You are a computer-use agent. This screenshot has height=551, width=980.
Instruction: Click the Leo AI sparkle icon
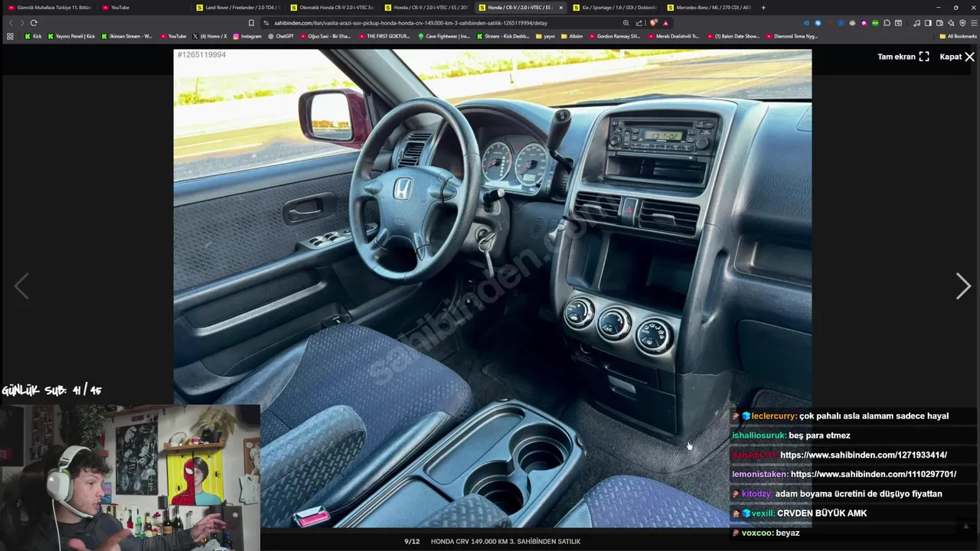tap(951, 23)
